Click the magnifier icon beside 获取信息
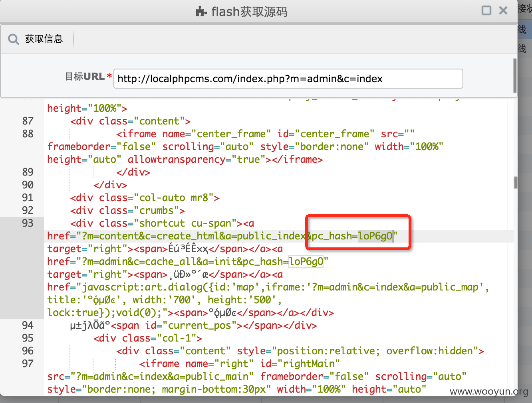532x403 pixels. (14, 39)
